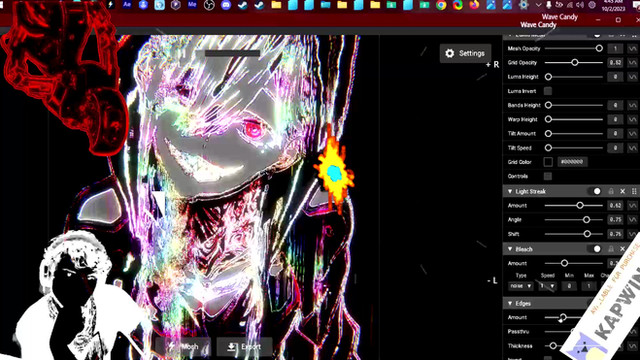Collapse the Light Streak section
Image resolution: width=640 pixels, height=360 pixels.
click(510, 191)
